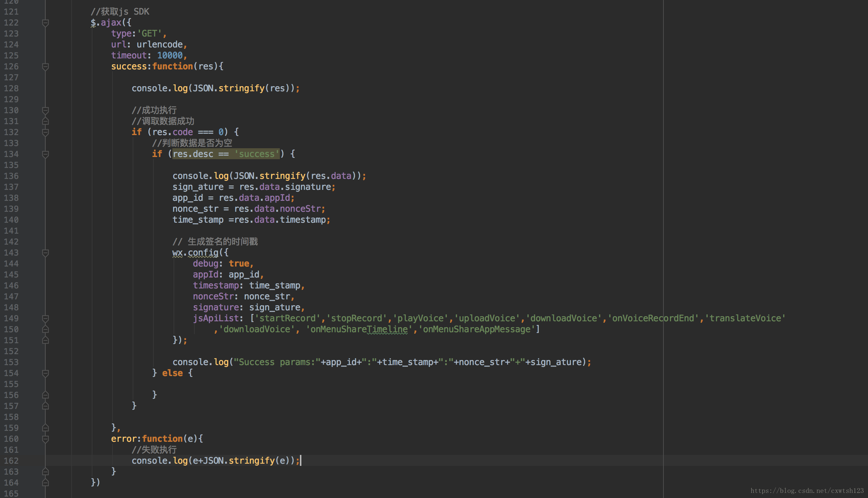Click the 'nonce_str' value on line 147
The width and height of the screenshot is (868, 498).
tap(267, 296)
